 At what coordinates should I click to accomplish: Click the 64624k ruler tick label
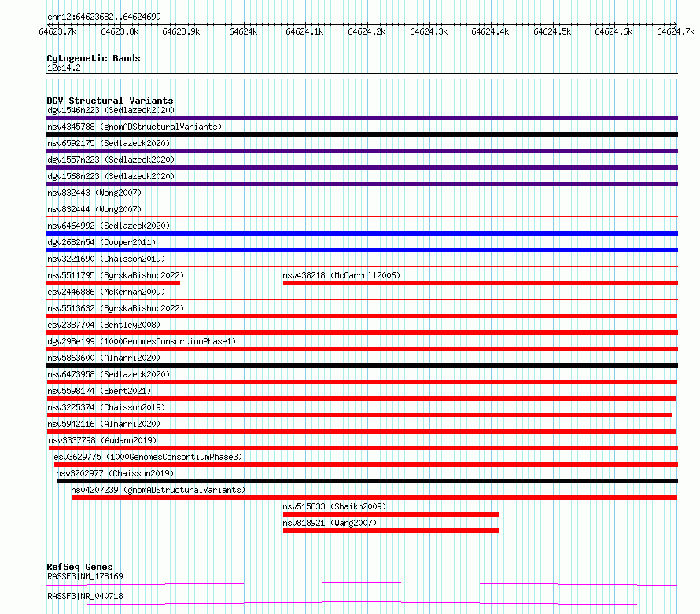coord(243,31)
